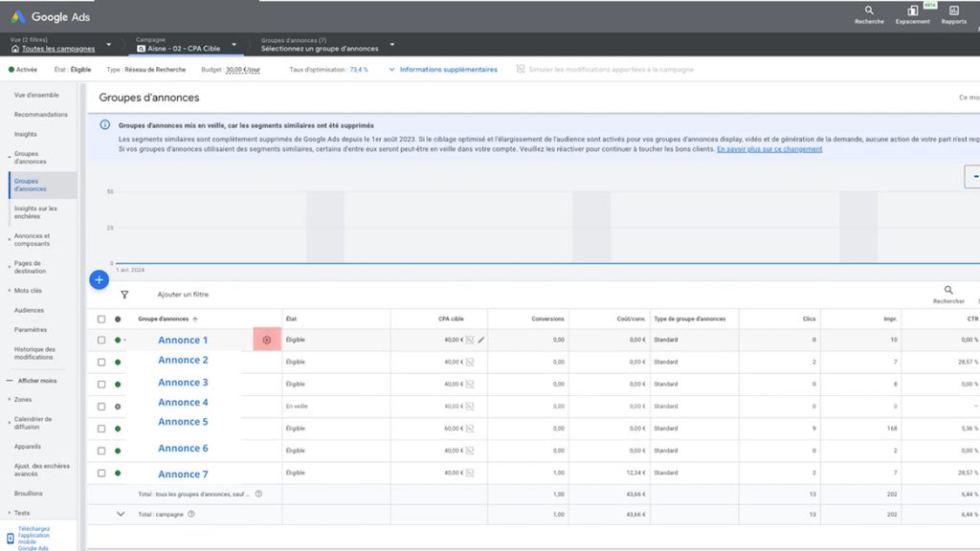Open the Campagne Aisne - 02 dropdown arrow

(234, 44)
